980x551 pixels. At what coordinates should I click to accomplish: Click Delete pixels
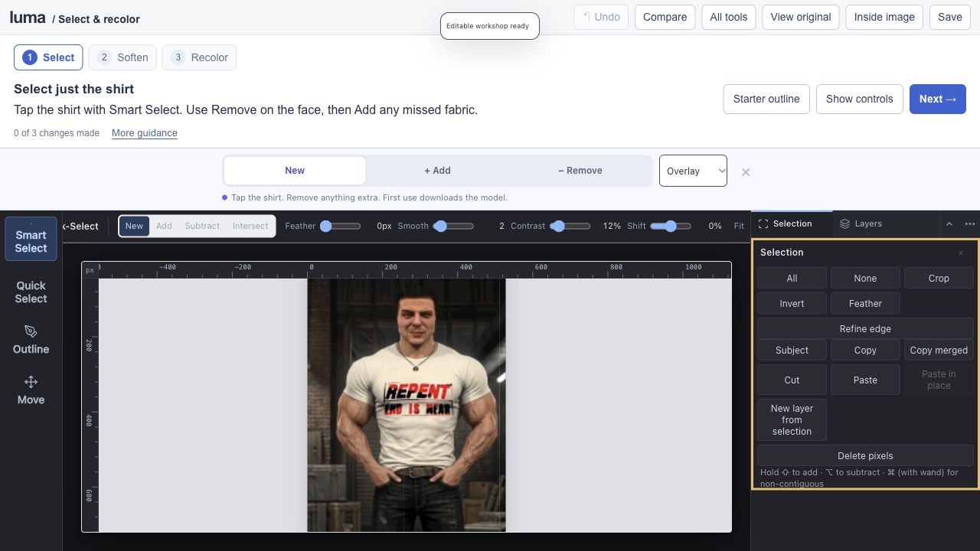pos(865,455)
